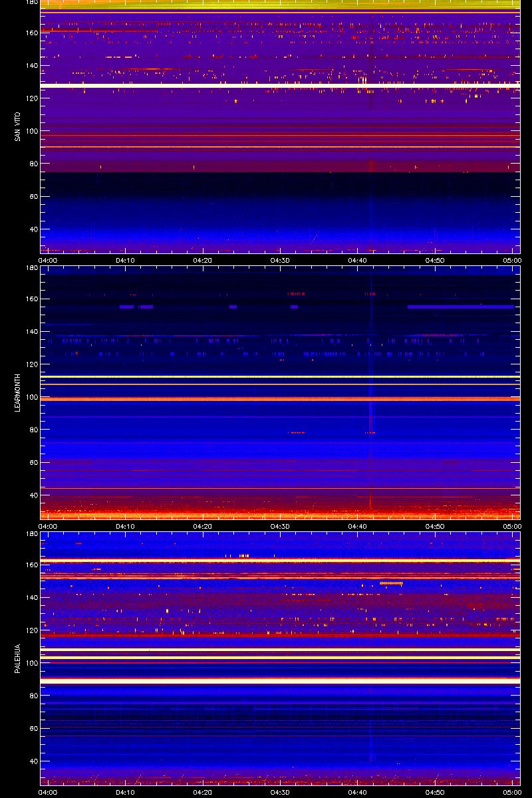Click 04:40 time label under Palehua panel
The height and width of the screenshot is (798, 532).
[x=358, y=792]
